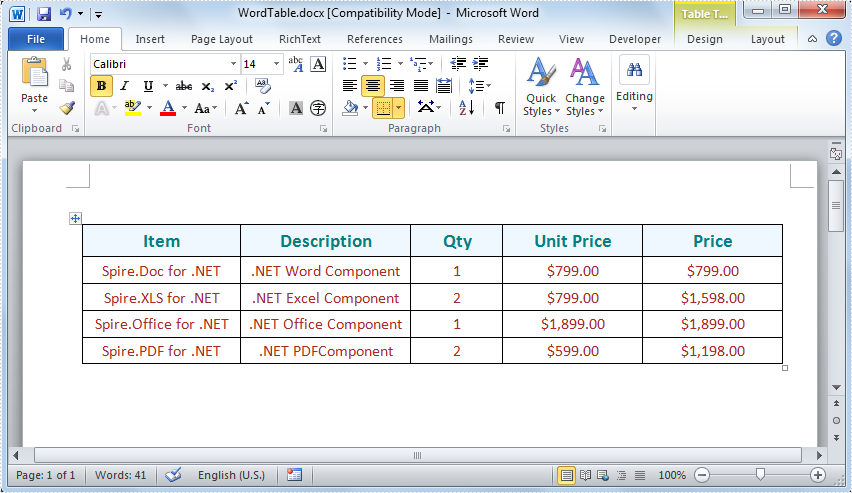
Task: Open the Line Spacing dropdown
Action: tap(479, 86)
